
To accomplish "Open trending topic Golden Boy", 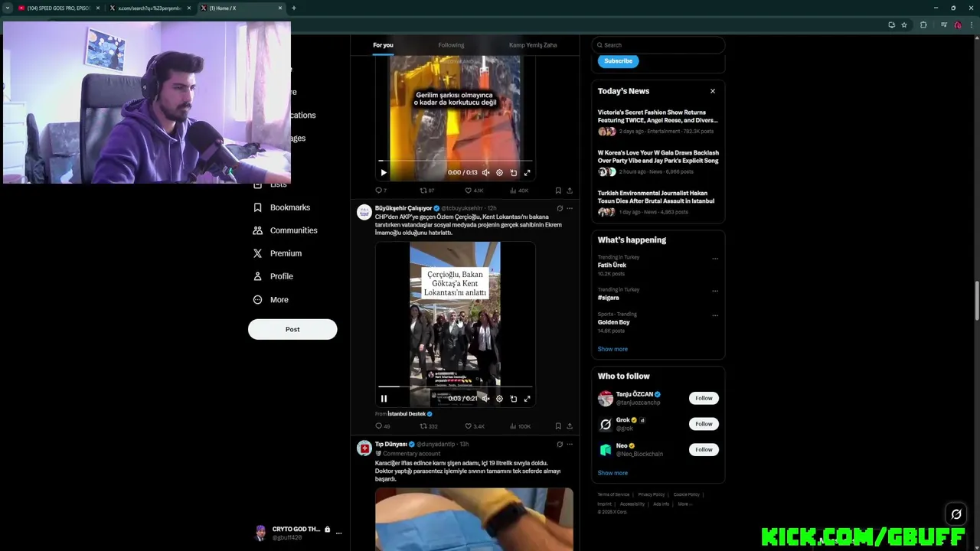I will (x=613, y=322).
